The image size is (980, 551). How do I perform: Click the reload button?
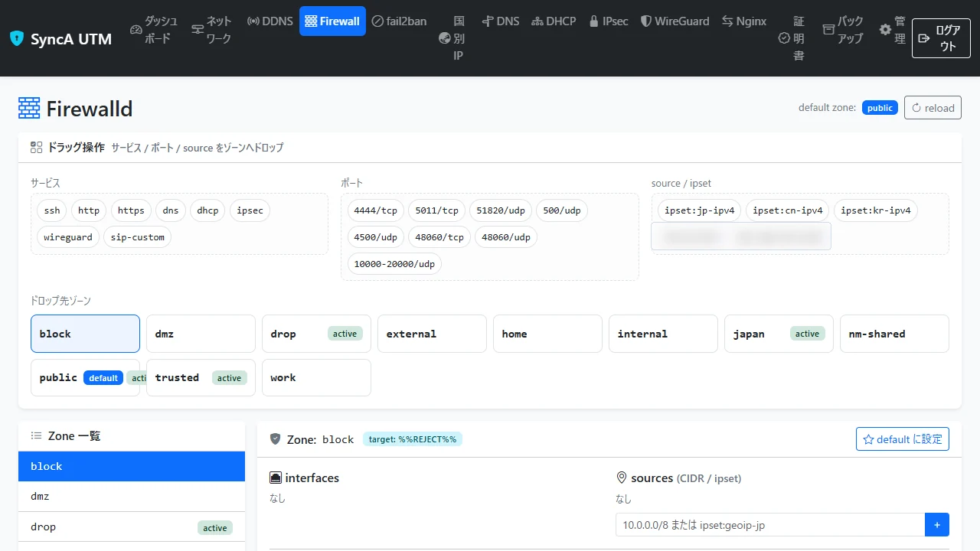point(933,108)
